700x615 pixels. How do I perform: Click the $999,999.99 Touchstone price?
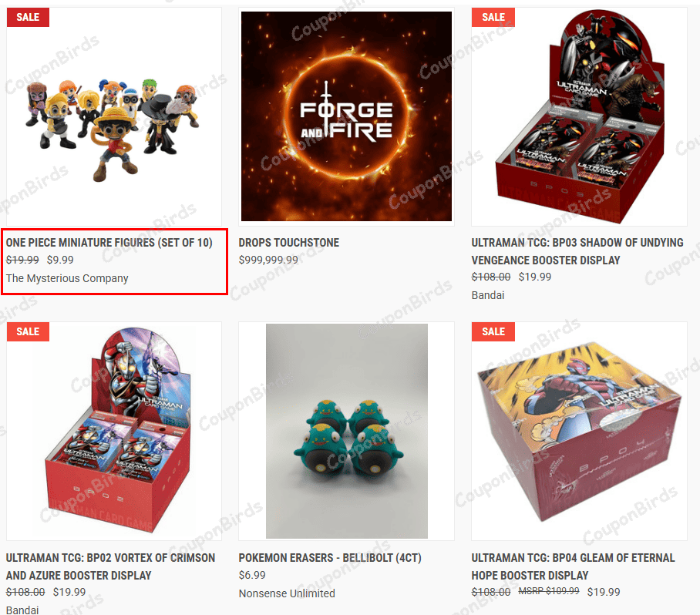268,260
